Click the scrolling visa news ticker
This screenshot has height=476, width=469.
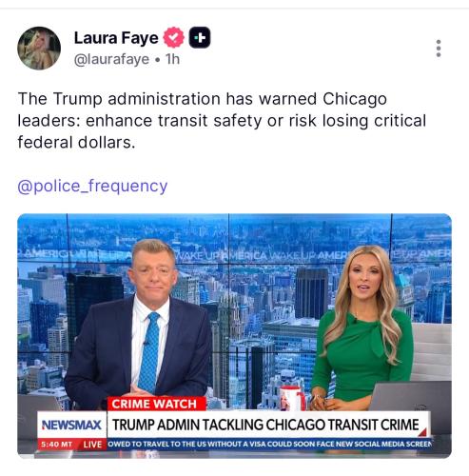[x=269, y=444]
